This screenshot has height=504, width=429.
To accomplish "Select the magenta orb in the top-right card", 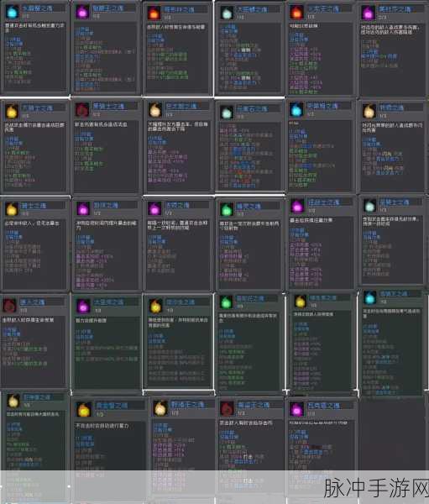I will pyautogui.click(x=368, y=13).
